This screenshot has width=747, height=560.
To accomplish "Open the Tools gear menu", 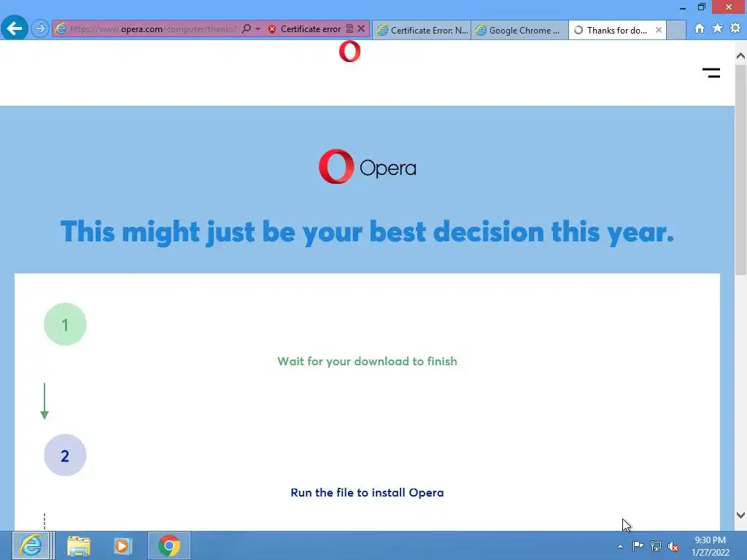I will [x=735, y=28].
